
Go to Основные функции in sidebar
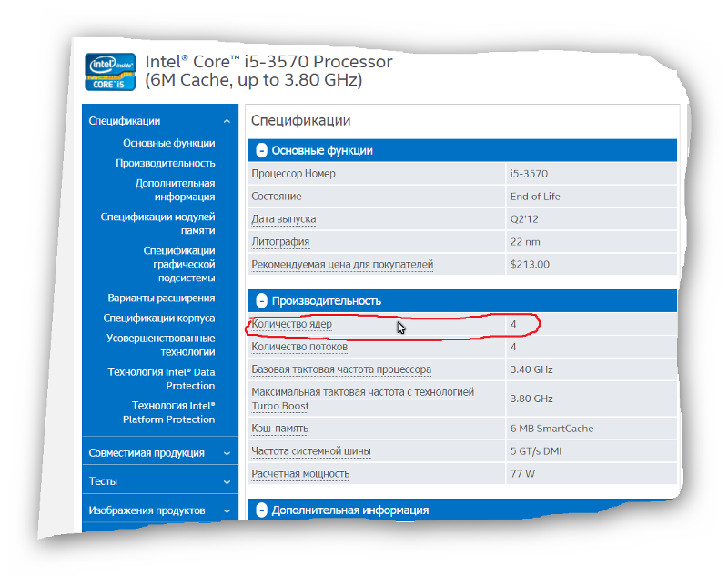168,143
